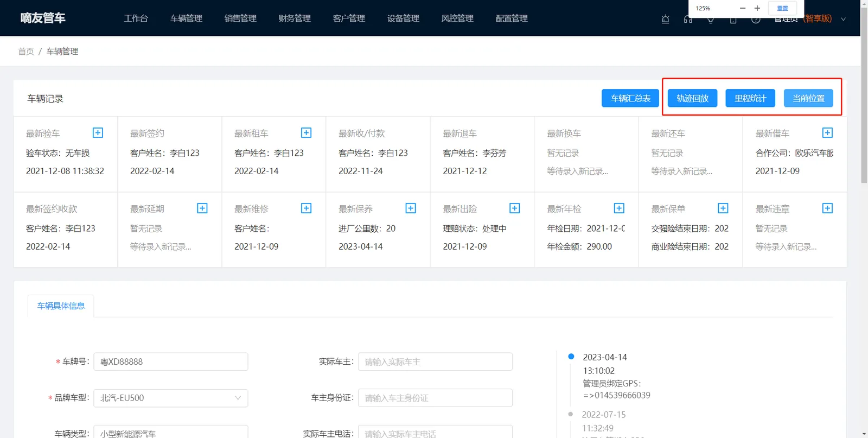Click plus icon on 最新借车 card

[x=827, y=133]
